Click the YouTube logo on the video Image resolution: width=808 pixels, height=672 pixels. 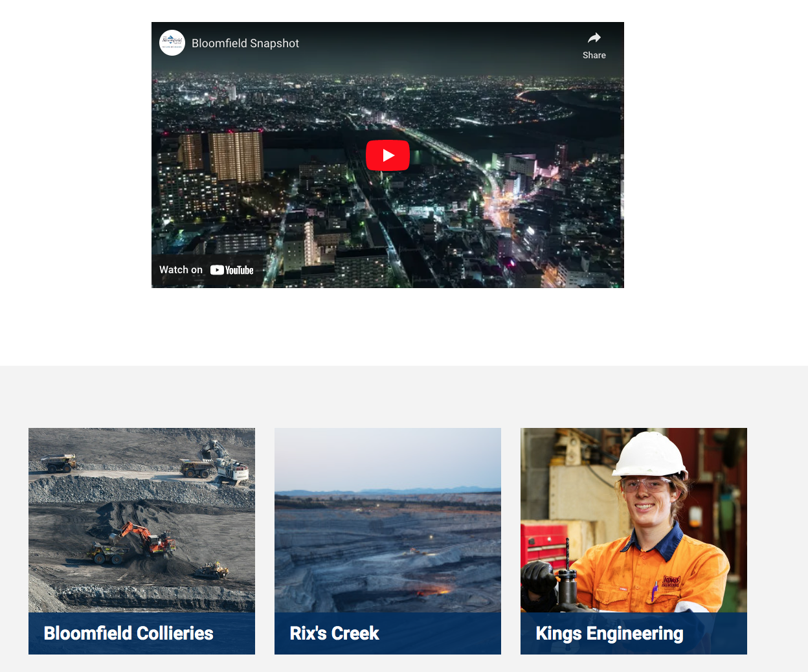pyautogui.click(x=232, y=270)
